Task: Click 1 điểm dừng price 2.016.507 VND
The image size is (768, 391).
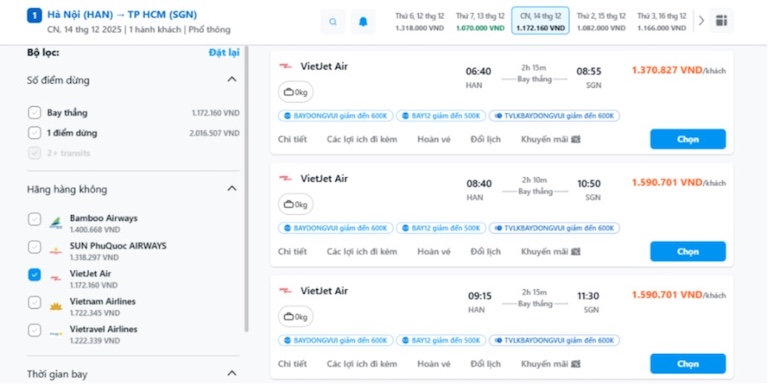Action: click(x=215, y=133)
